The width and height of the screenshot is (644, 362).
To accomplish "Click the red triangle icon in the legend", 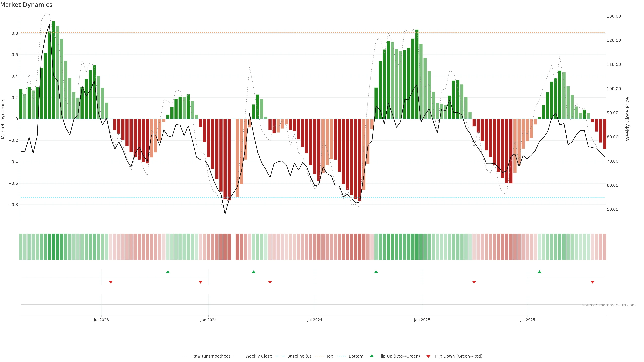I will coord(428,356).
